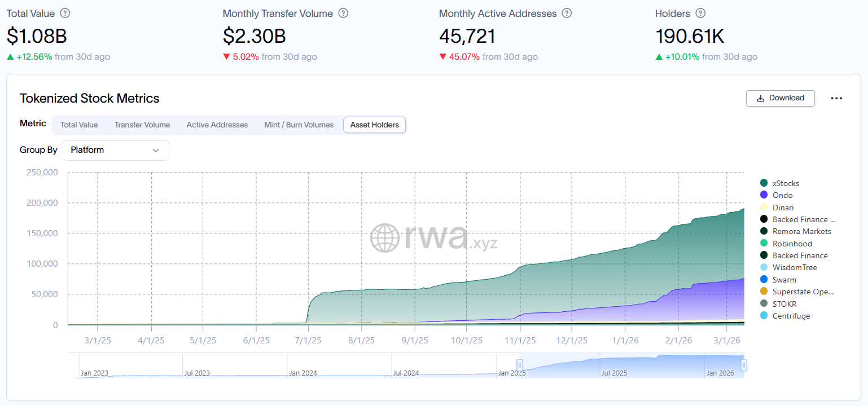Click help icon next to Holders

(701, 14)
